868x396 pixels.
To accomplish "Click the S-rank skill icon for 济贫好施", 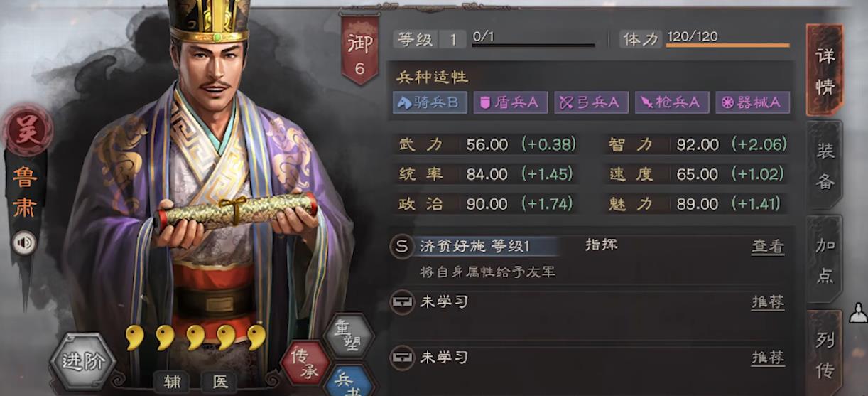I will click(x=402, y=247).
